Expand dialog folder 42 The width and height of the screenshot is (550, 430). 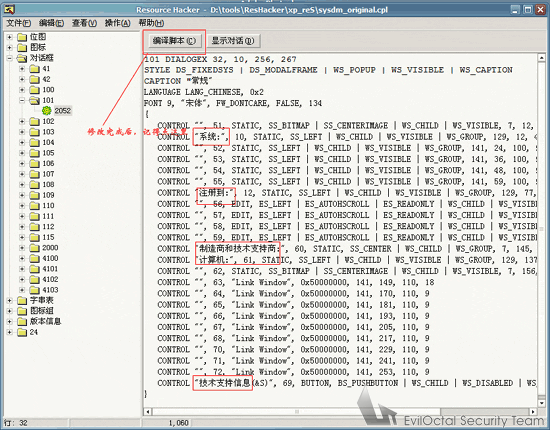(22, 79)
